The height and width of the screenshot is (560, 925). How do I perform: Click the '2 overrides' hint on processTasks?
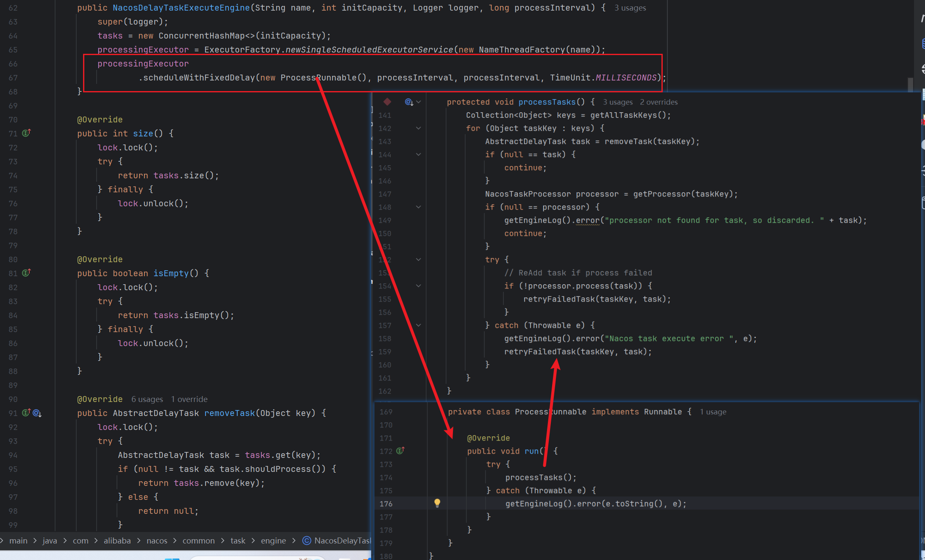pyautogui.click(x=658, y=102)
